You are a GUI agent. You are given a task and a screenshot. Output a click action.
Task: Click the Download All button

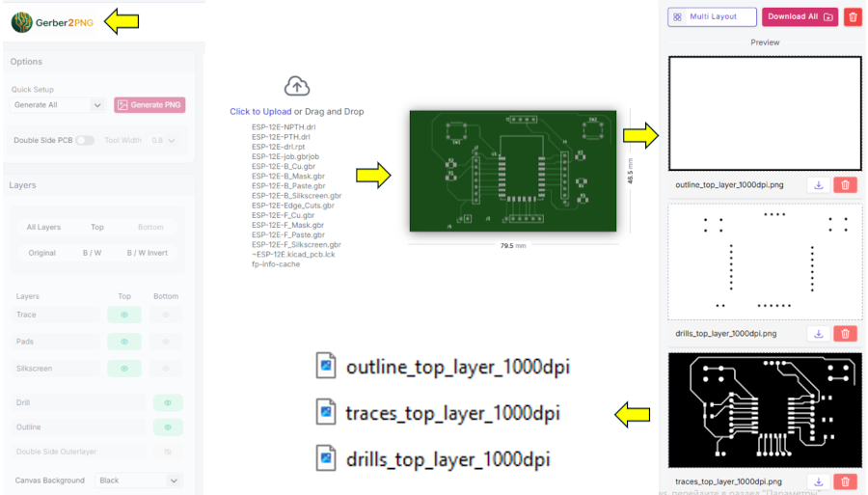click(x=800, y=16)
